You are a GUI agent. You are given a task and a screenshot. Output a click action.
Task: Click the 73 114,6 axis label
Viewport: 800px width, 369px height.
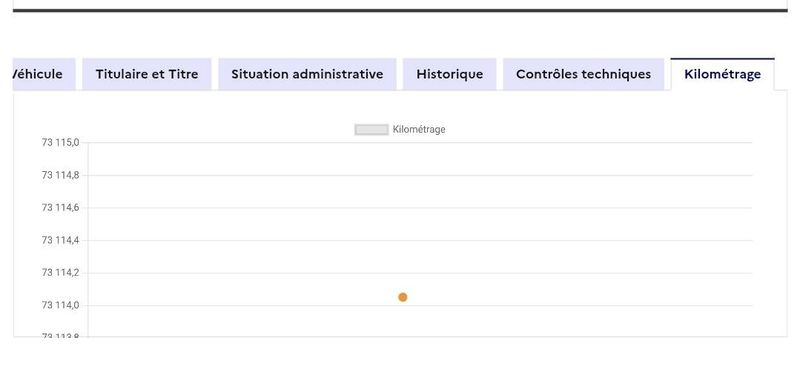point(60,208)
